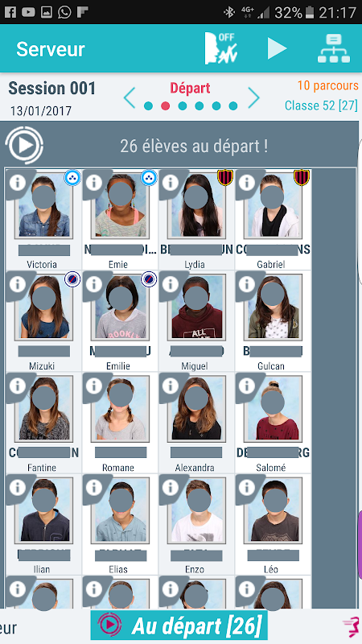Image resolution: width=362 pixels, height=644 pixels.
Task: Select the last step dot
Action: coord(233,106)
